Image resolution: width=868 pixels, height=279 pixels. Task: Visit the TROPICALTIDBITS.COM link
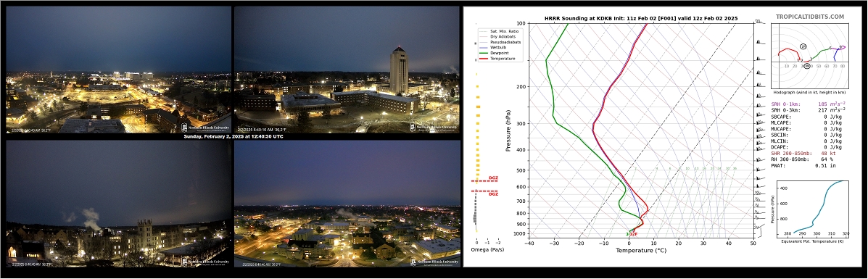pyautogui.click(x=809, y=17)
